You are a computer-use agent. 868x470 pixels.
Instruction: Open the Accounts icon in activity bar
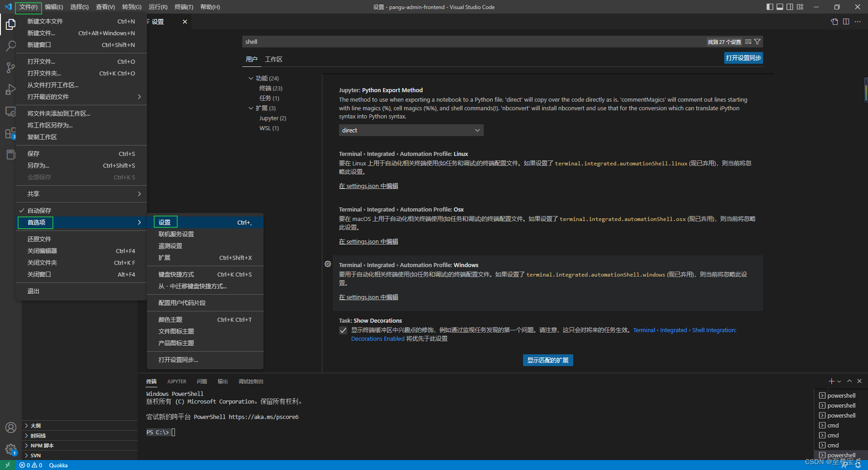tap(11, 428)
